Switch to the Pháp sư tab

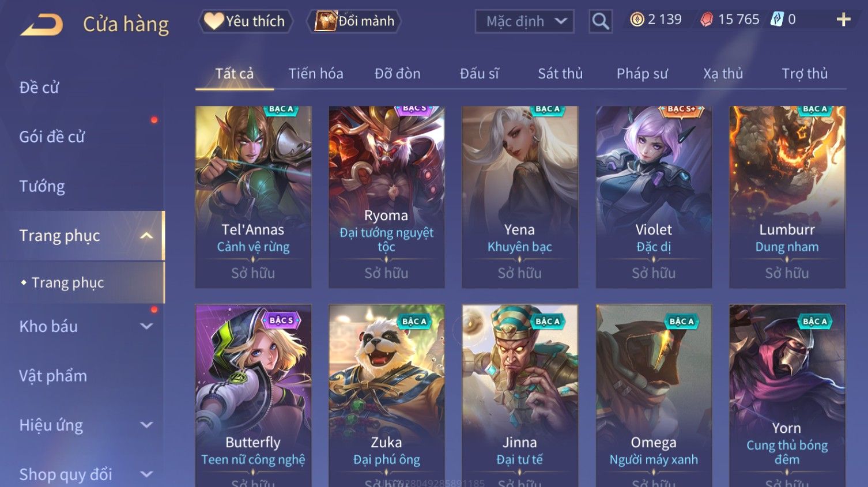(x=642, y=74)
